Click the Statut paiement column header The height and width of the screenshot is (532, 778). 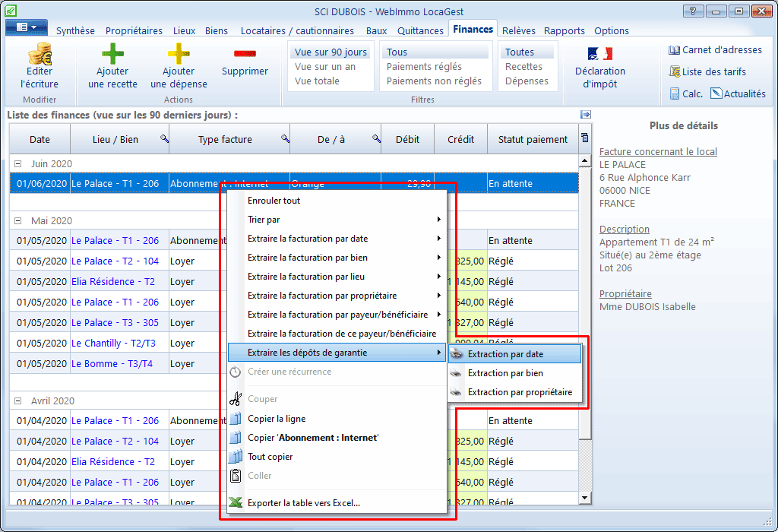coord(533,139)
